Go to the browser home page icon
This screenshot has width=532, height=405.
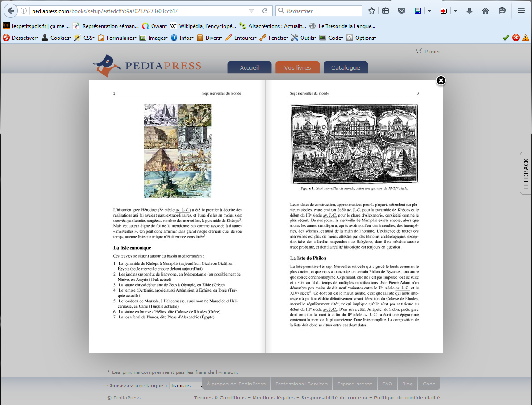pyautogui.click(x=486, y=11)
